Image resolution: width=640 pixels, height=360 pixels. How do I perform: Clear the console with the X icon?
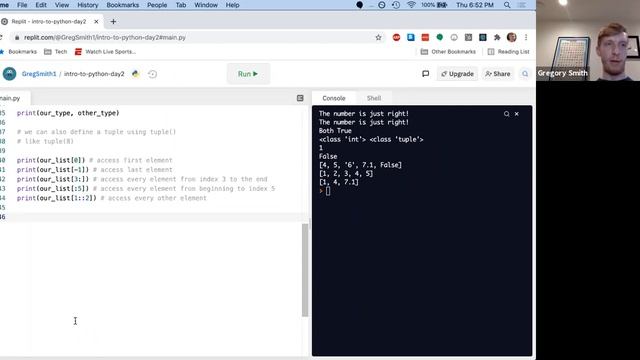(x=517, y=114)
